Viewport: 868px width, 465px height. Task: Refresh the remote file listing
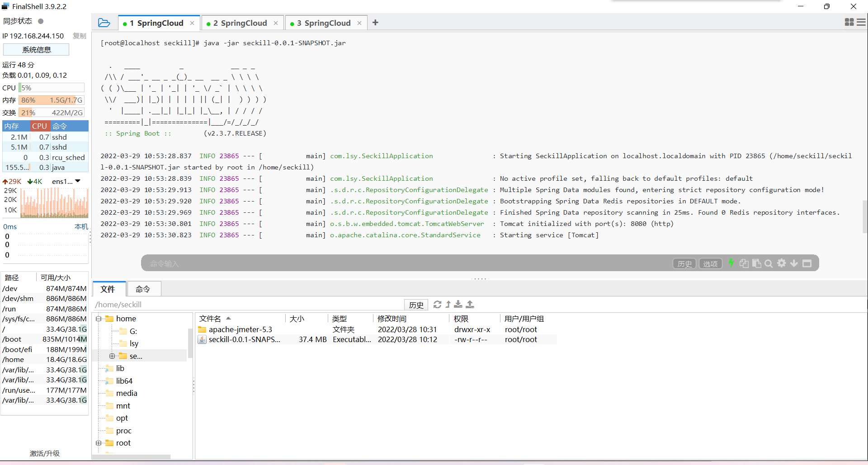coord(437,305)
